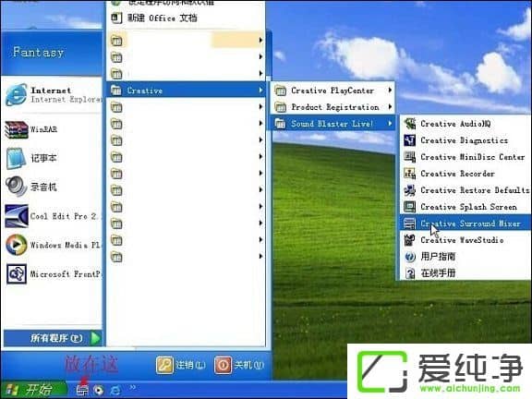This screenshot has height=399, width=532.
Task: Click the 关机 shutdown button
Action: point(239,365)
